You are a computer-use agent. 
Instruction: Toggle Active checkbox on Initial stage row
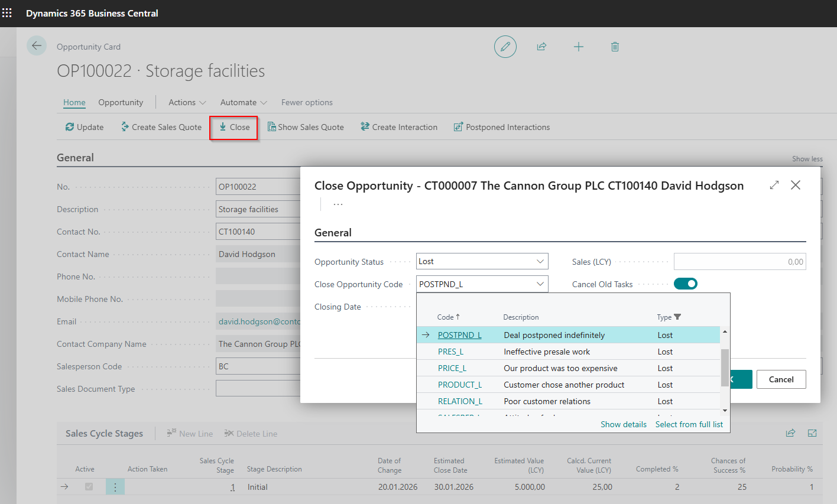[89, 487]
